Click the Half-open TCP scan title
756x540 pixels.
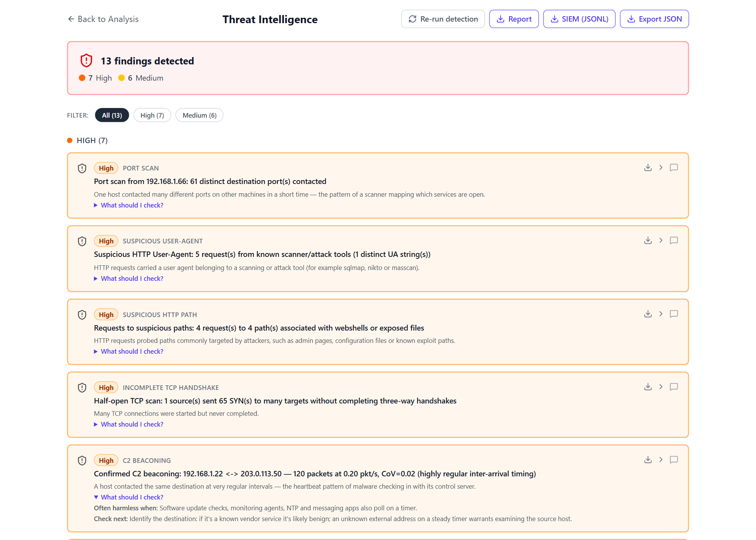pos(275,401)
